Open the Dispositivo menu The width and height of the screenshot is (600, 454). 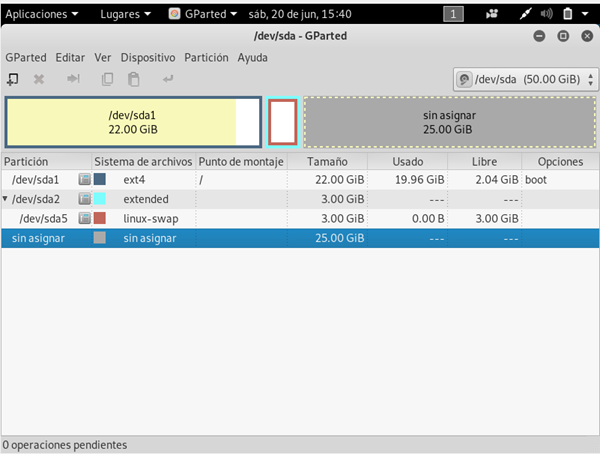click(x=148, y=58)
